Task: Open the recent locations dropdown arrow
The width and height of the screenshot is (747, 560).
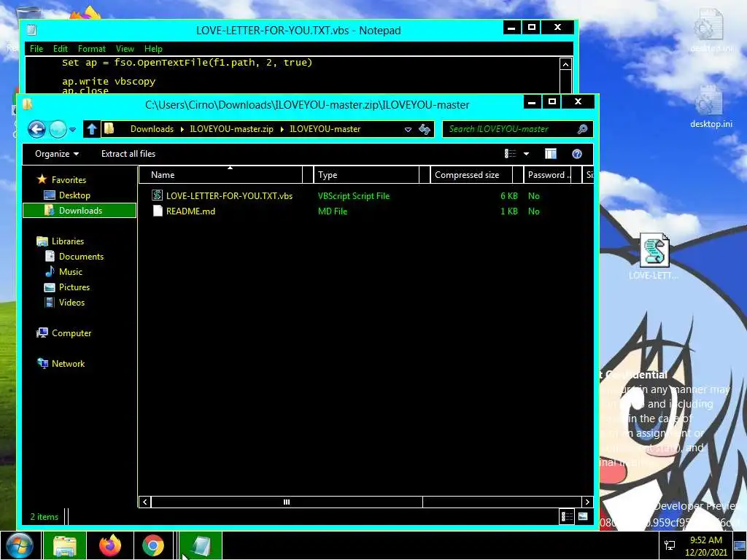Action: click(x=72, y=130)
